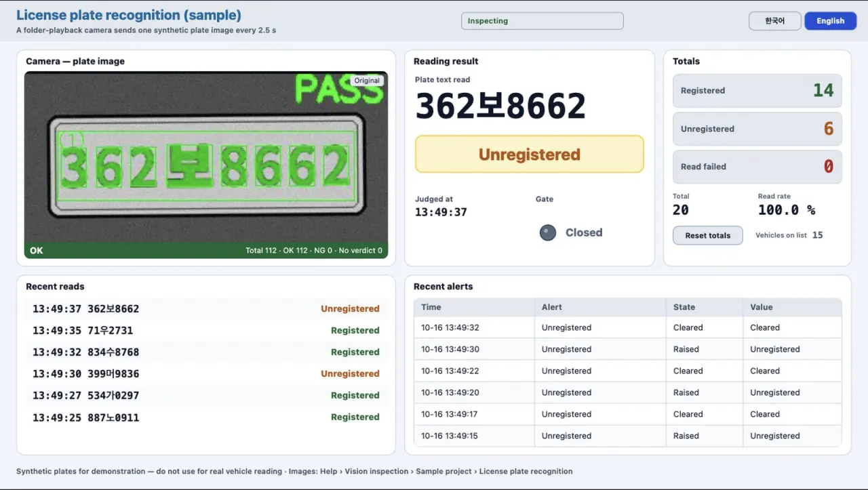Switch language to 한국어
Screen dimensions: 868x490
pos(775,21)
